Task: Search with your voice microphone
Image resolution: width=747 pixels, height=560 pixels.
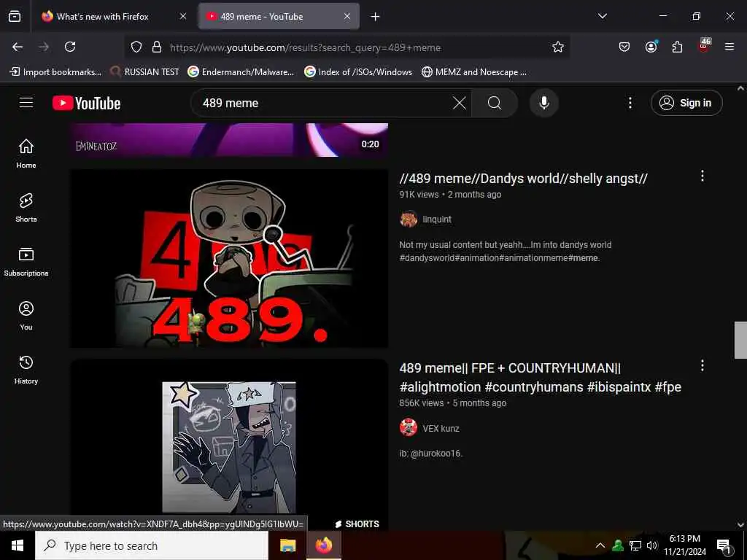Action: (544, 103)
